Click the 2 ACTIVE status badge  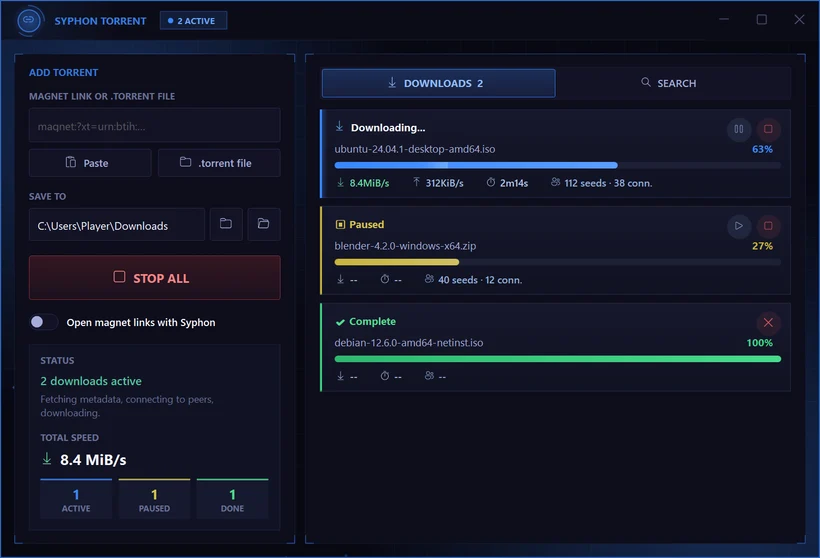click(x=193, y=21)
